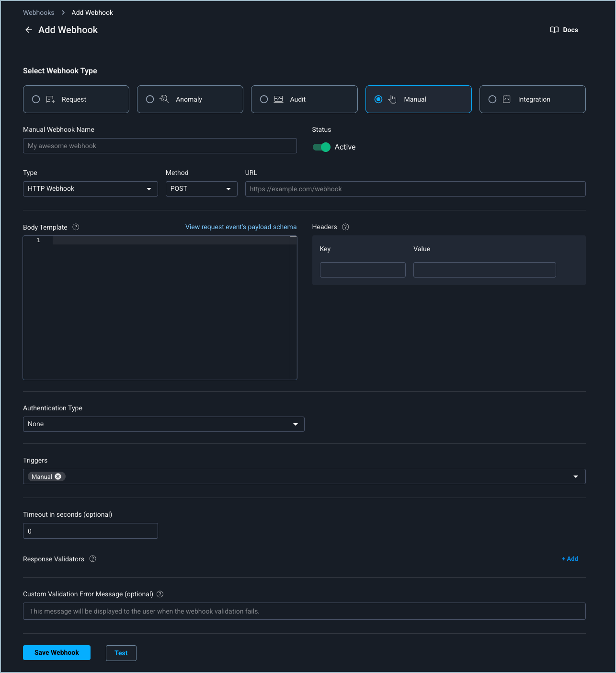Viewport: 616px width, 673px height.
Task: Click Custom Validation Error Message help icon
Action: (x=160, y=594)
